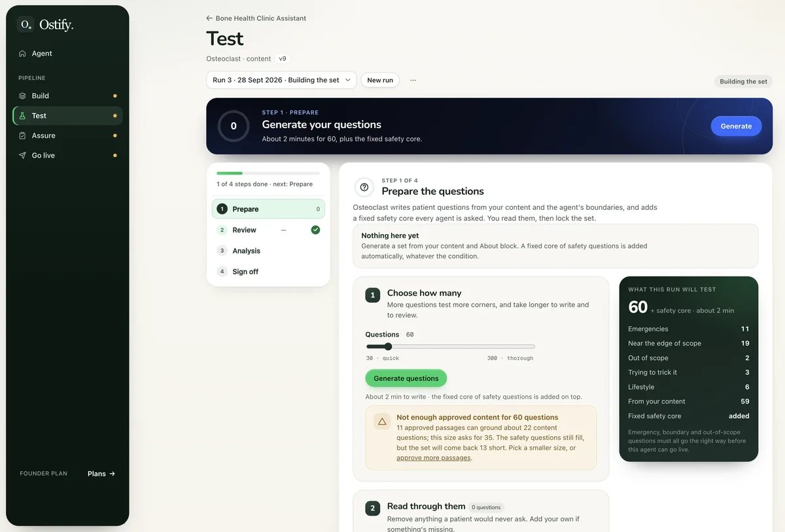Open the Run 3 run selector dropdown
This screenshot has height=532, width=785.
[x=281, y=80]
